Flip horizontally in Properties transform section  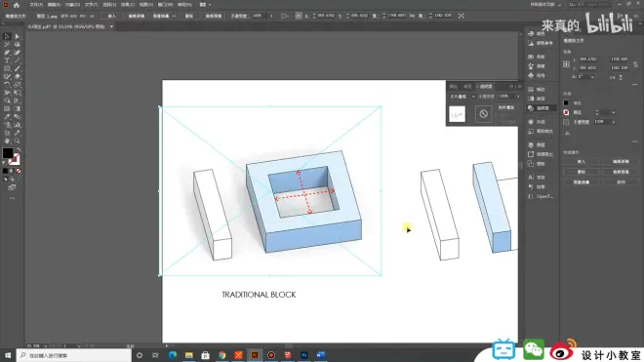point(613,77)
